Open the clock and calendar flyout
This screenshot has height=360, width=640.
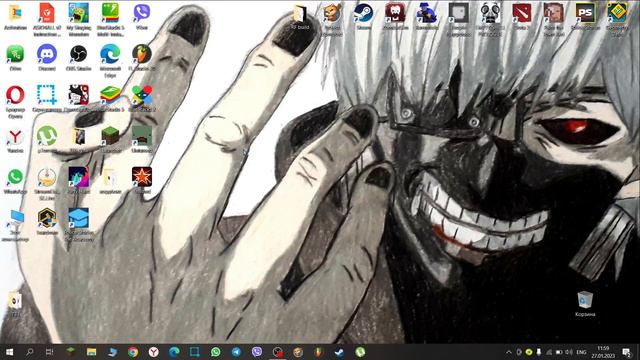point(603,352)
